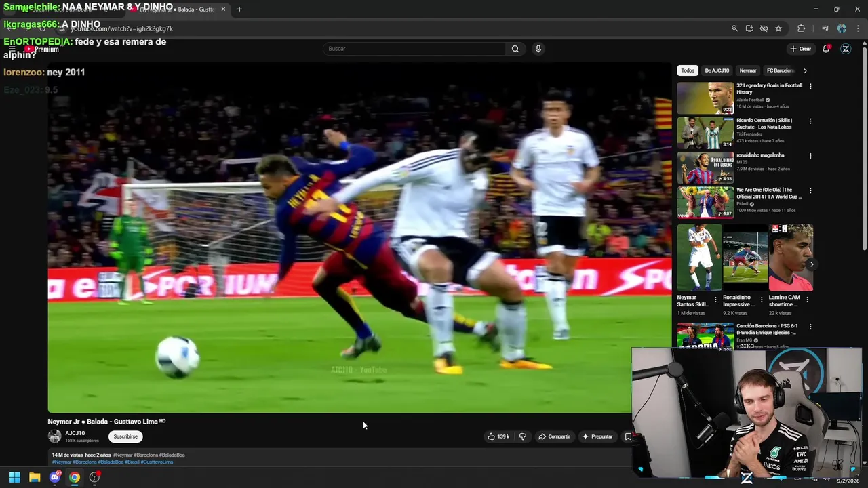Open the AJCJ10 channel name link
Viewport: 868px width, 488px height.
click(x=75, y=433)
